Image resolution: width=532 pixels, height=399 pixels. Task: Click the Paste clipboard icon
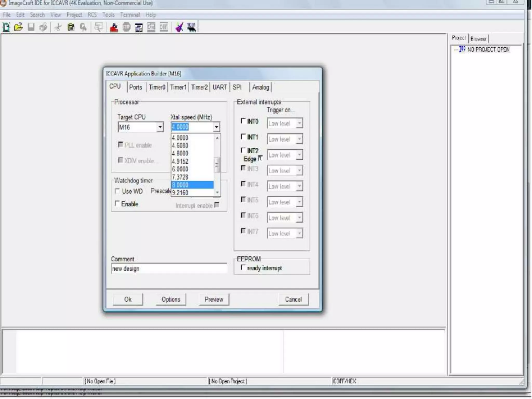click(71, 27)
